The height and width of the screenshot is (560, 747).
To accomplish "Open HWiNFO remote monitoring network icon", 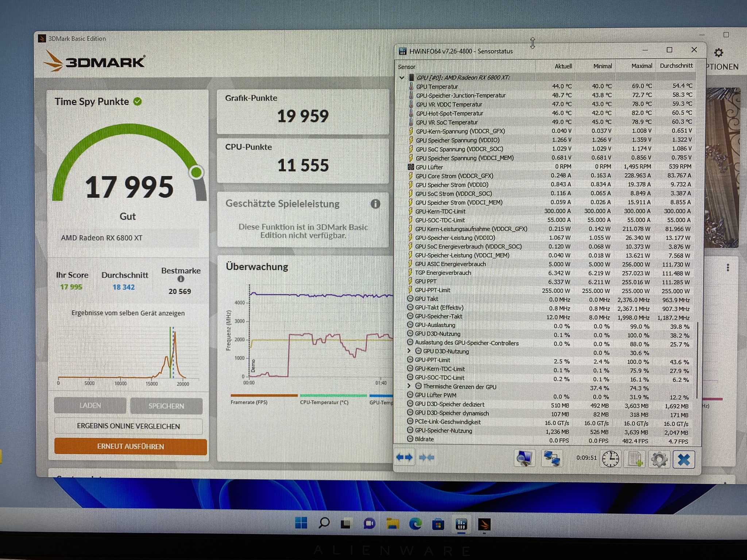I will click(551, 458).
